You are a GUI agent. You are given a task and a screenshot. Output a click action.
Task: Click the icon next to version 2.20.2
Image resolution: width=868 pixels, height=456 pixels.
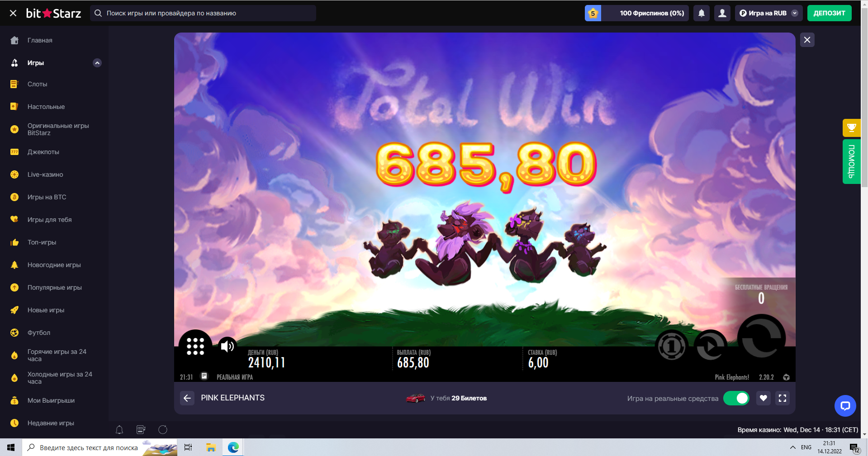pyautogui.click(x=787, y=377)
